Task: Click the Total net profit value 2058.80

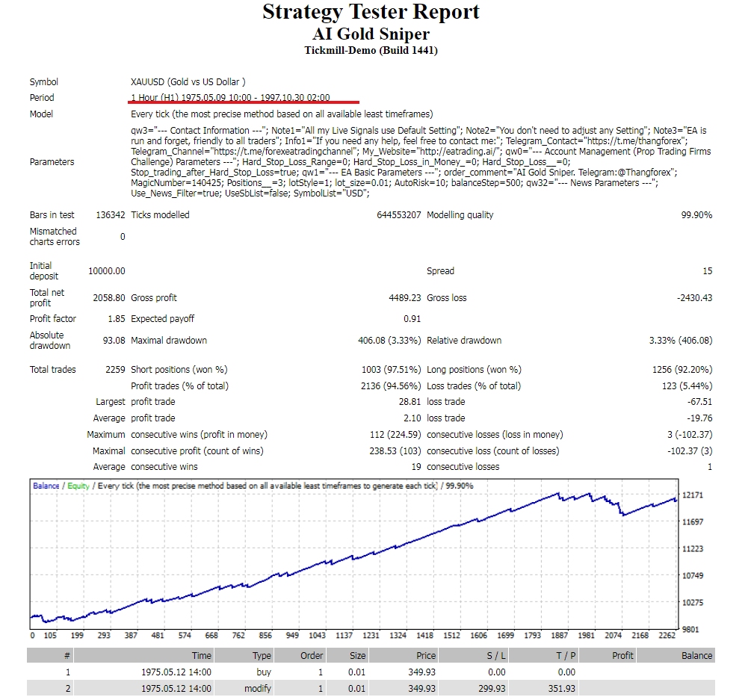Action: (x=108, y=297)
